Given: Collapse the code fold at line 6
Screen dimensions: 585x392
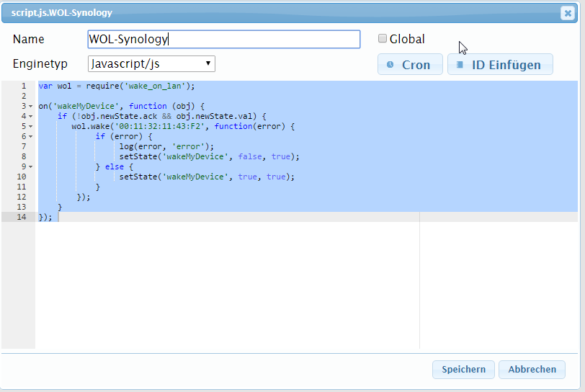Looking at the screenshot, I should 30,137.
